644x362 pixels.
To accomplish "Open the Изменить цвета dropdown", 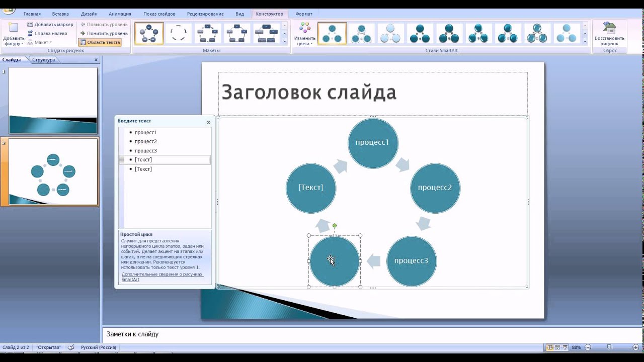I will tap(304, 34).
